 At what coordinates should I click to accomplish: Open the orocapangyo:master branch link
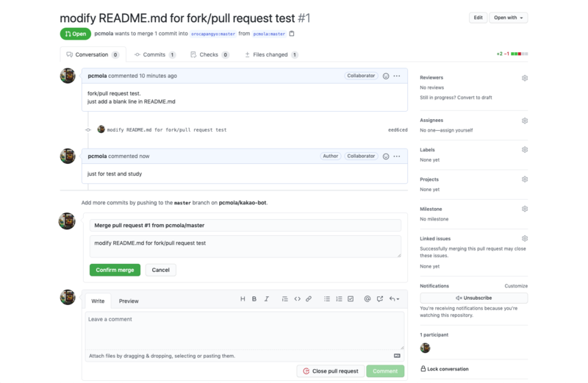(x=213, y=34)
